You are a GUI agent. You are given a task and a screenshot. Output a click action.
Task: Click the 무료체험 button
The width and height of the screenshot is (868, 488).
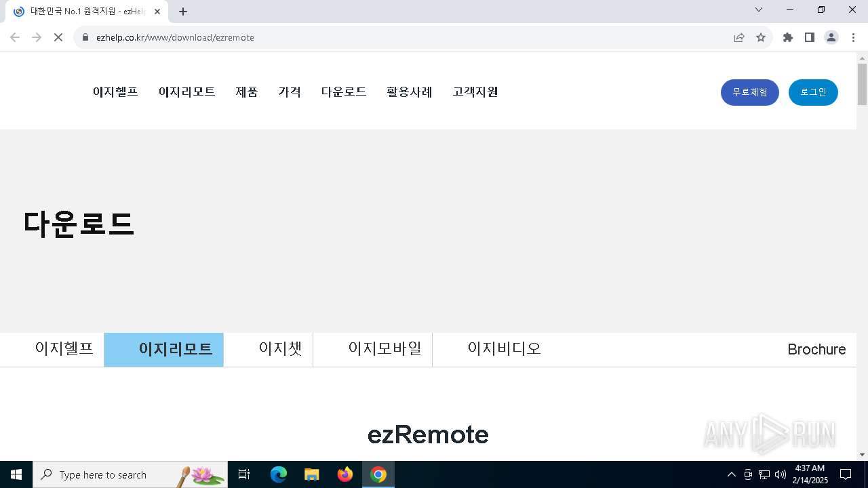point(750,92)
